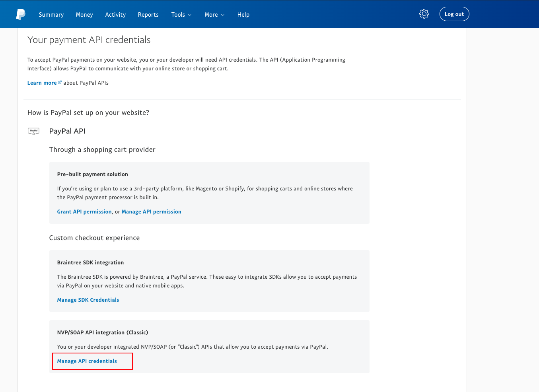The image size is (539, 392).
Task: Open the Manage API credentials link
Action: (87, 361)
